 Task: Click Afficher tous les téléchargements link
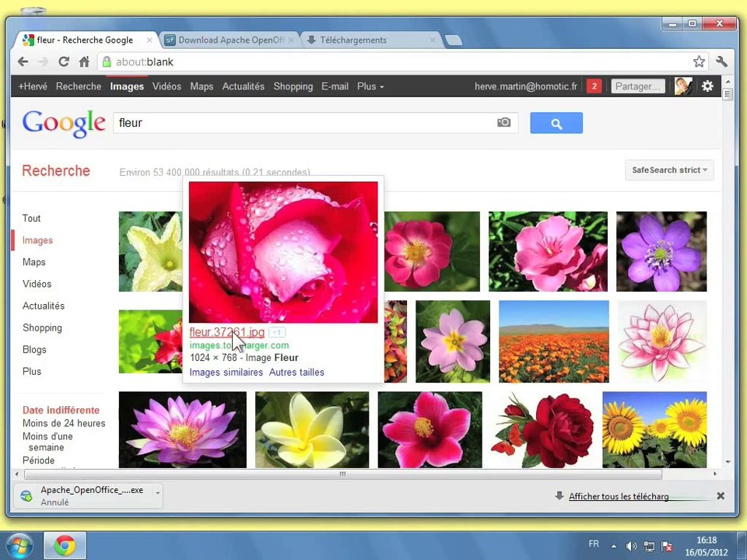(x=619, y=496)
